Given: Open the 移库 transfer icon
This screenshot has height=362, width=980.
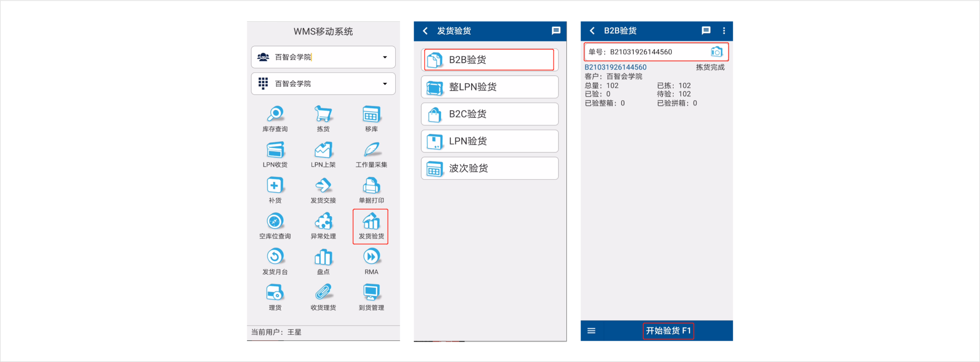Looking at the screenshot, I should pyautogui.click(x=371, y=115).
